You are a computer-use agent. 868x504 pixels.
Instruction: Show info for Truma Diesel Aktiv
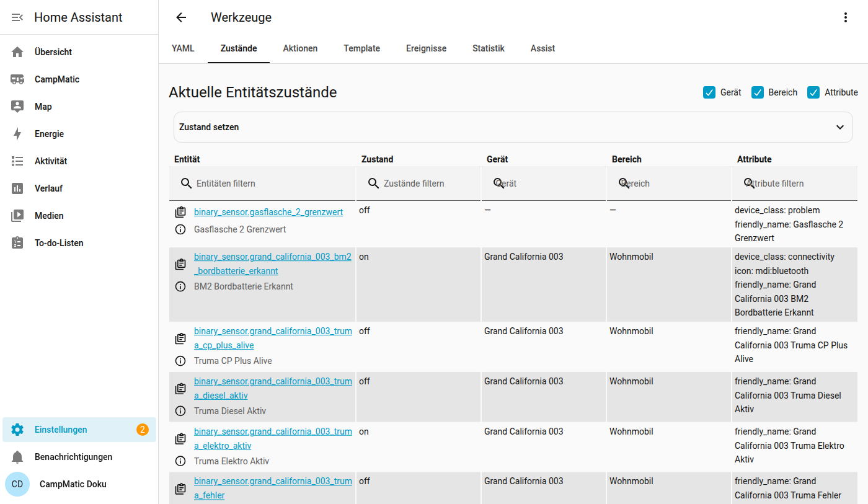tap(180, 411)
